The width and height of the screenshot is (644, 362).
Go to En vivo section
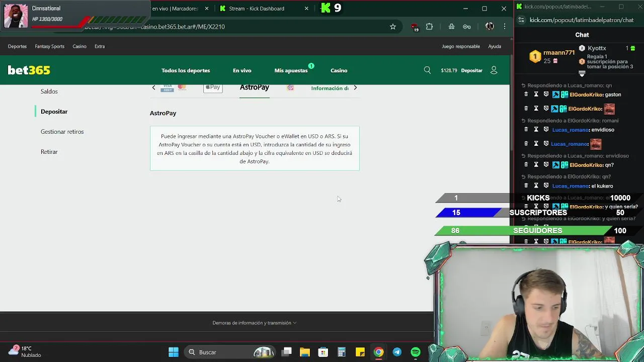(242, 70)
